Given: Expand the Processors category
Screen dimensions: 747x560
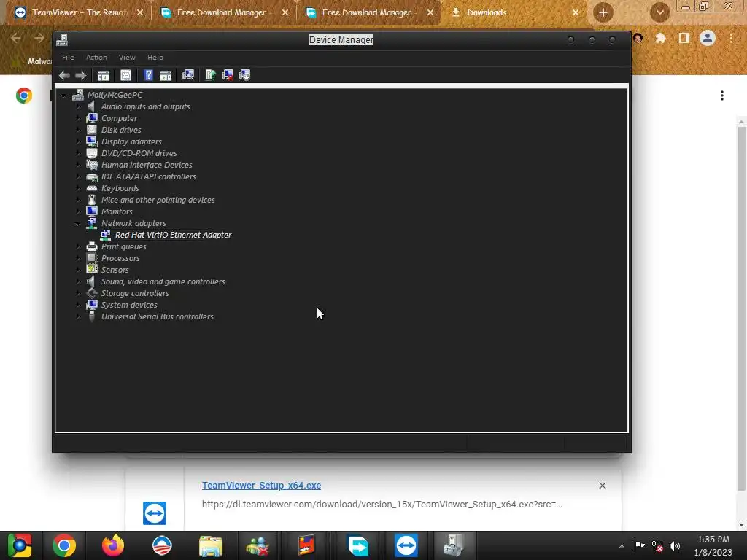Looking at the screenshot, I should pyautogui.click(x=78, y=258).
